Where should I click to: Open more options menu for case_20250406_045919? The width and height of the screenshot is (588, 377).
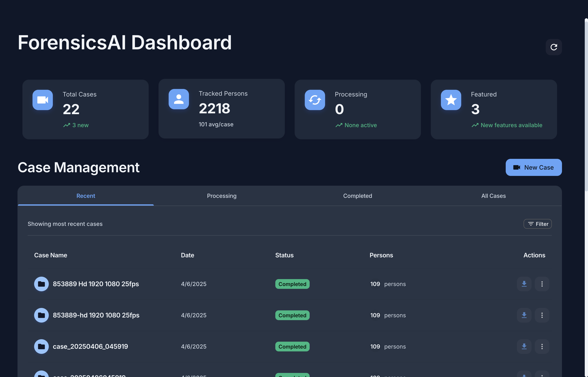tap(542, 346)
